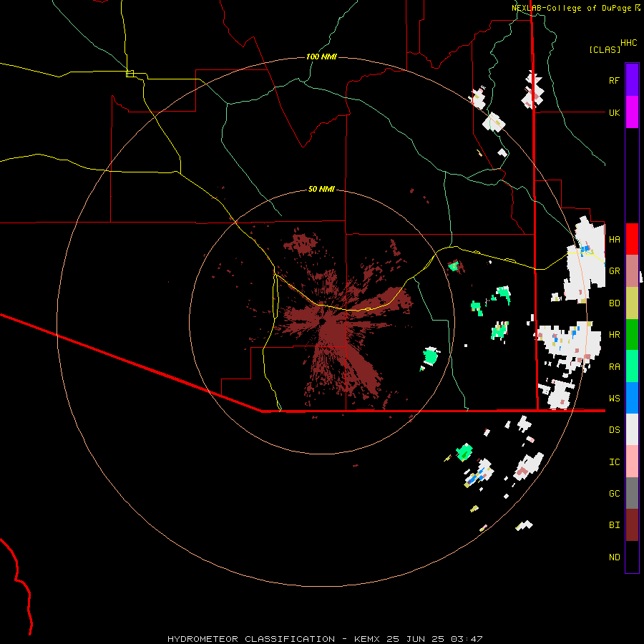Screen dimensions: 644x644
Task: Select the "GR" legend label
Action: pos(614,271)
